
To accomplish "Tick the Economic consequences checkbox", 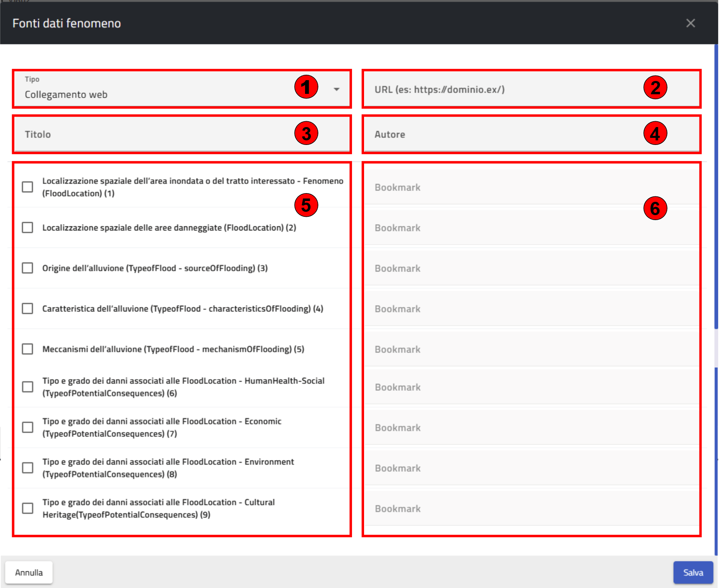I will pyautogui.click(x=27, y=427).
